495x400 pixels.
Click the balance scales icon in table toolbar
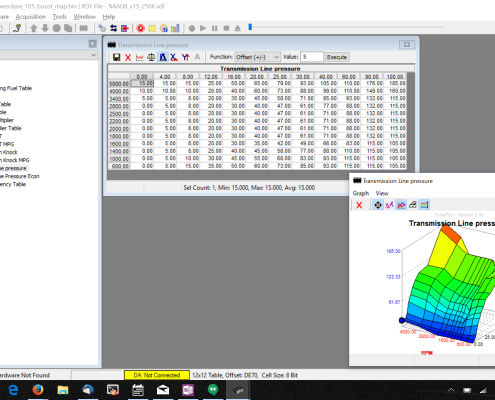point(151,57)
